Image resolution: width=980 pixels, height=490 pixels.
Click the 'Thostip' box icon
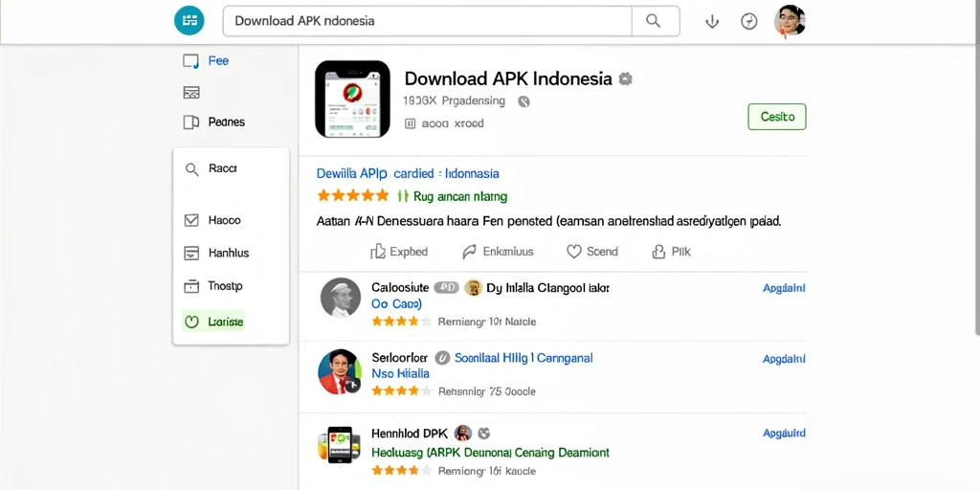[x=191, y=286]
